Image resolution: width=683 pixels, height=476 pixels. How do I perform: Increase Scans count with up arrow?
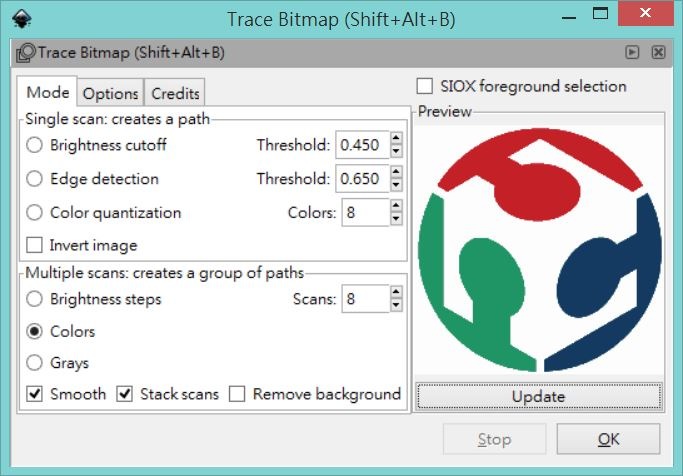[x=396, y=292]
